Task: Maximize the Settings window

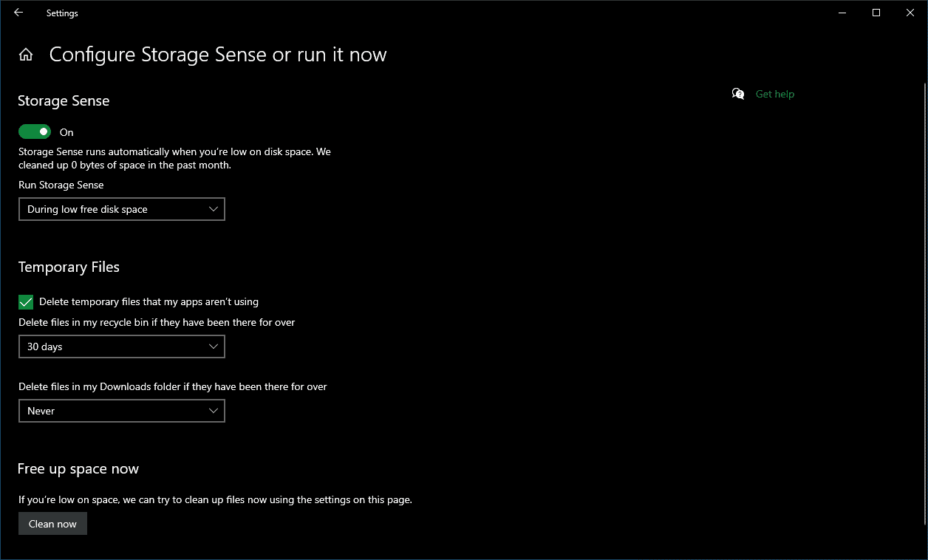Action: (876, 13)
